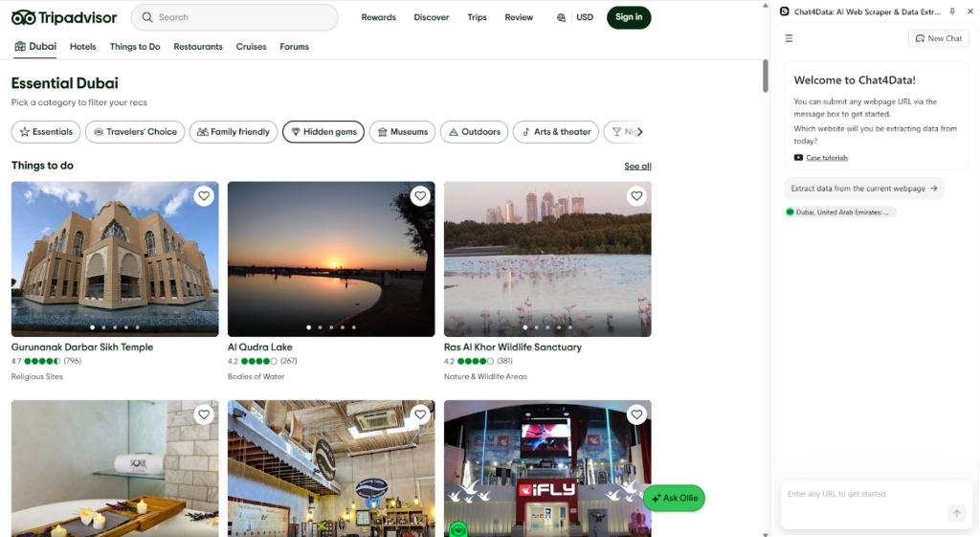Click the search magnifier icon
Image resolution: width=980 pixels, height=537 pixels.
pos(147,17)
